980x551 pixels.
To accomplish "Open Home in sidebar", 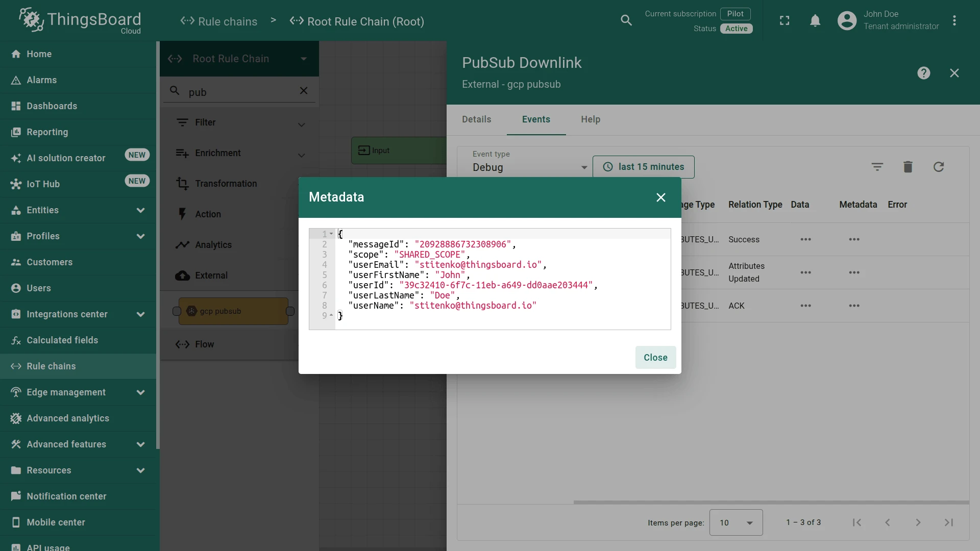I will click(x=78, y=54).
